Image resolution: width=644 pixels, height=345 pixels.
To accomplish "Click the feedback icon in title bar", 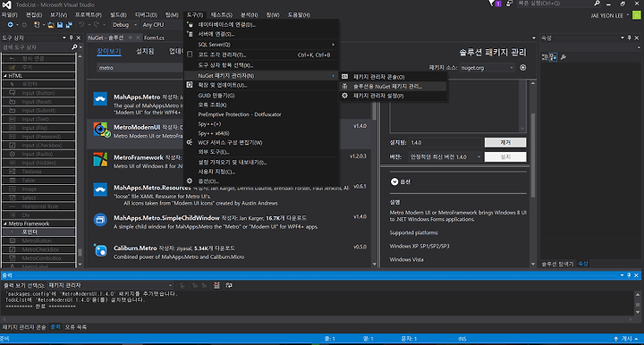I will click(x=509, y=4).
